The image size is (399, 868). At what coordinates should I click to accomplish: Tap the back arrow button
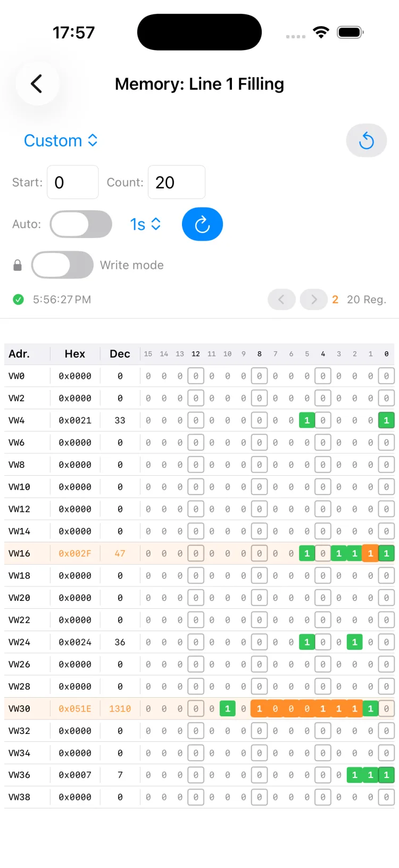[37, 84]
